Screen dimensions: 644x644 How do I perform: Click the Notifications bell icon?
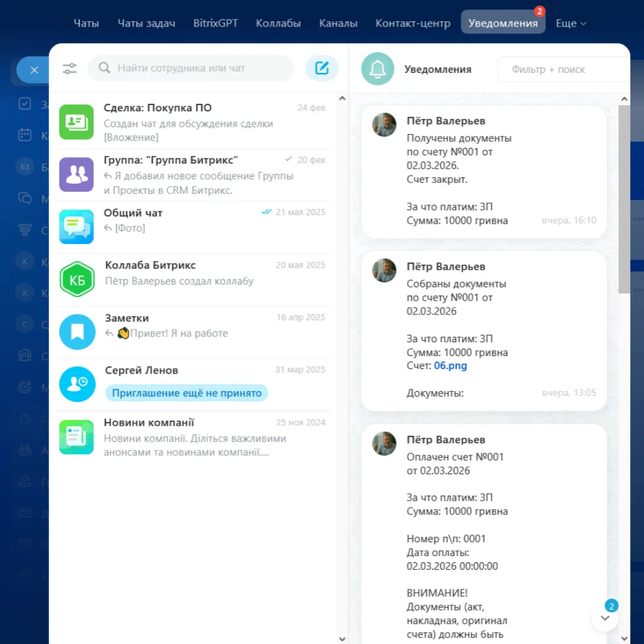click(377, 69)
